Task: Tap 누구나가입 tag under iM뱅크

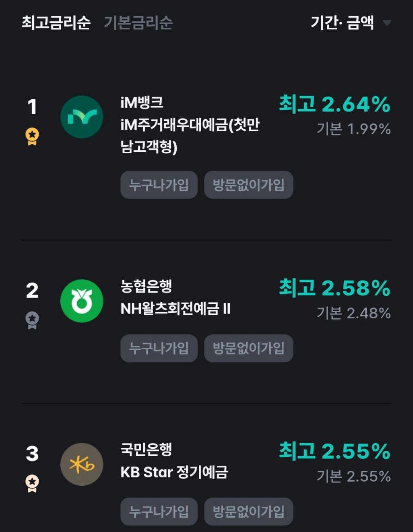Action: pos(159,185)
